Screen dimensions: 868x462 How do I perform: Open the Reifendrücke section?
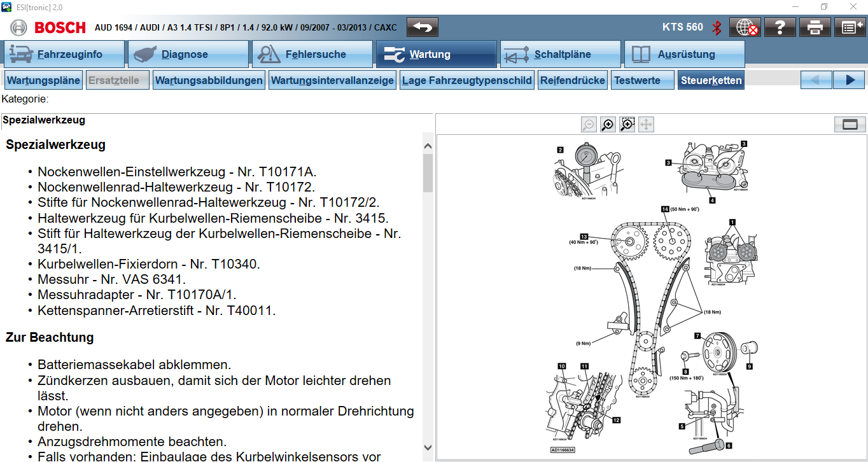point(573,81)
